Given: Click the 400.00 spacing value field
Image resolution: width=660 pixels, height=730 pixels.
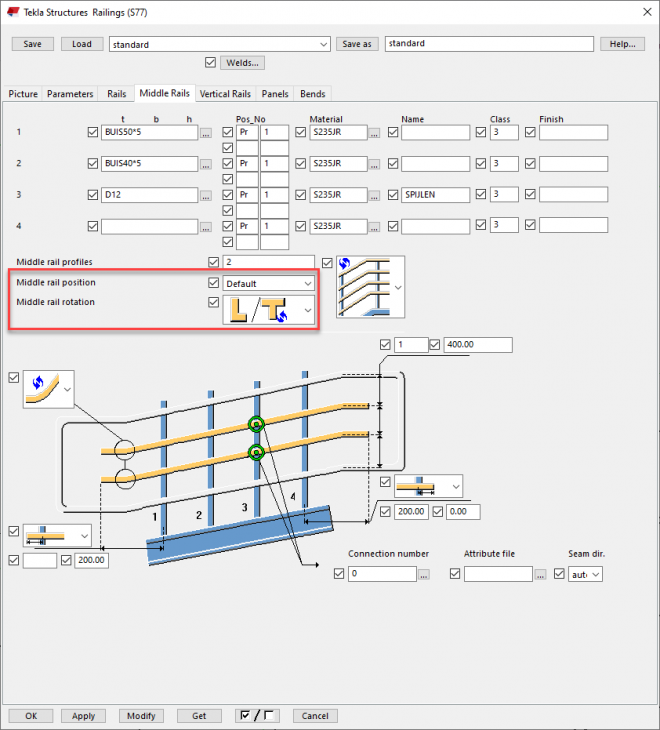Looking at the screenshot, I should (x=478, y=345).
